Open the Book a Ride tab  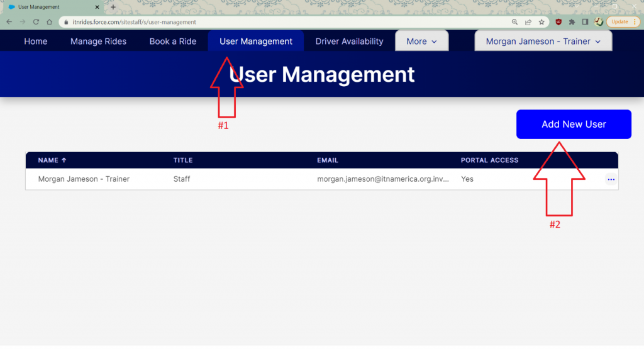point(173,42)
